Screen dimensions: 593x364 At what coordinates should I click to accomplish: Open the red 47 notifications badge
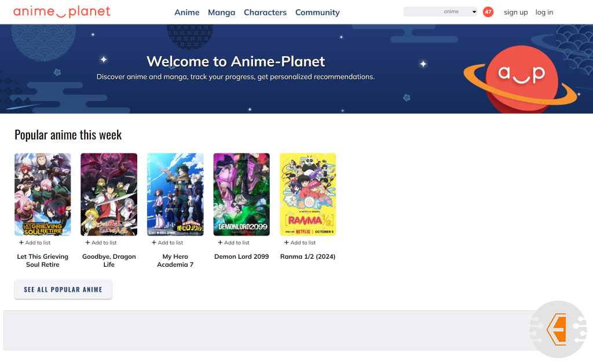click(488, 12)
